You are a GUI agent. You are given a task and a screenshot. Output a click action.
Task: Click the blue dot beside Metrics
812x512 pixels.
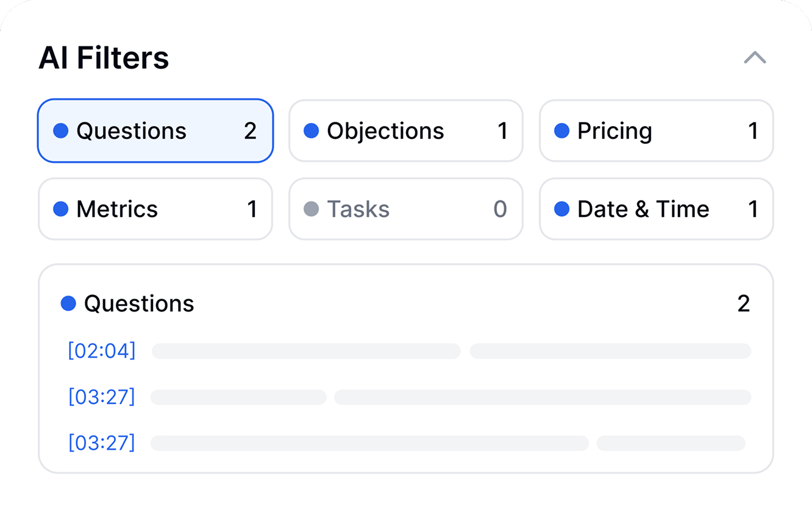coord(61,209)
